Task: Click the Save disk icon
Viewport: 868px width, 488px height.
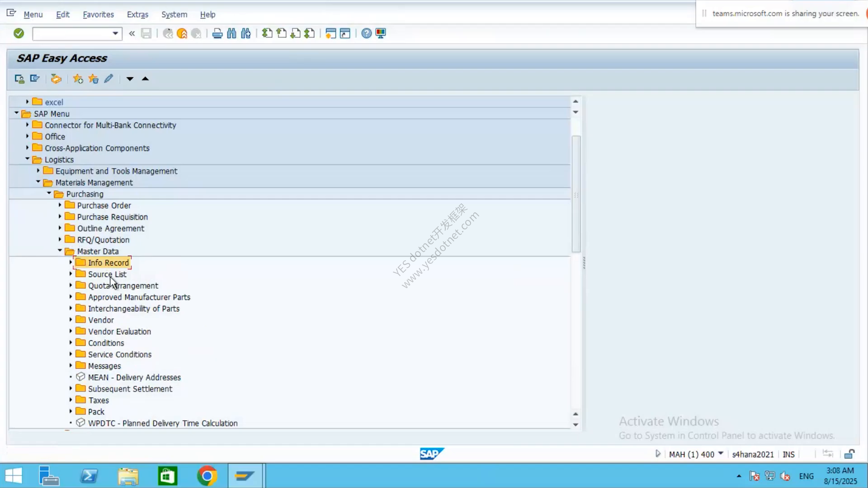Action: click(x=146, y=33)
